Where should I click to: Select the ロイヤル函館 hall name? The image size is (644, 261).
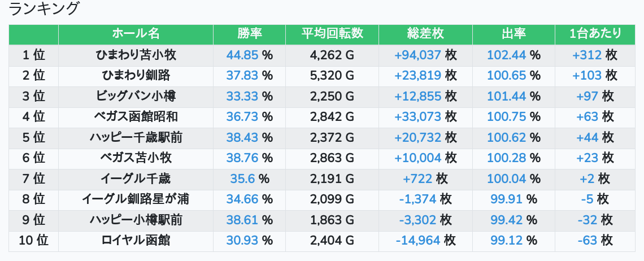click(136, 240)
